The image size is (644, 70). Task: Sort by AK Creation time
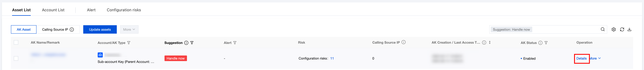[489, 42]
